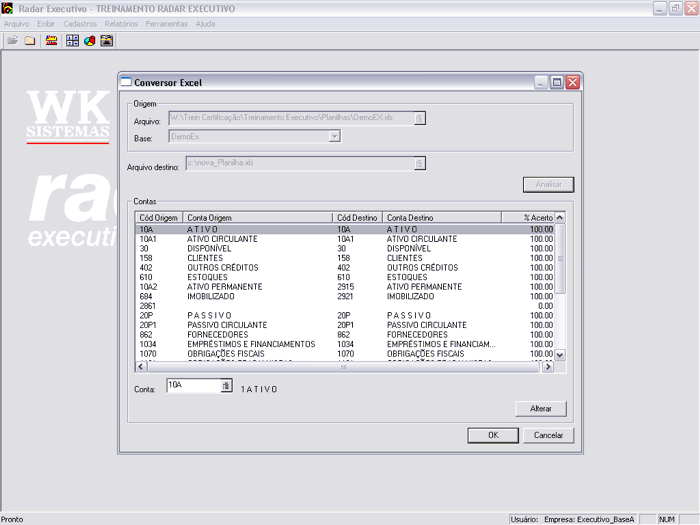Click the open folder toolbar icon

pos(13,41)
